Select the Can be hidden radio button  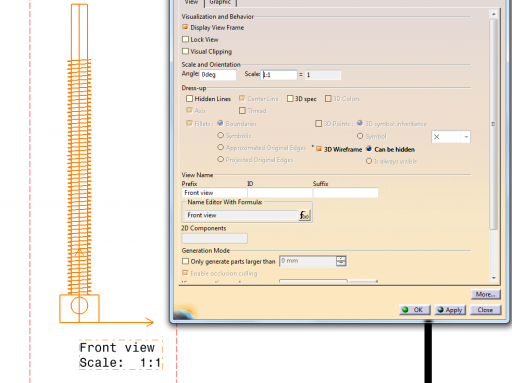(369, 149)
